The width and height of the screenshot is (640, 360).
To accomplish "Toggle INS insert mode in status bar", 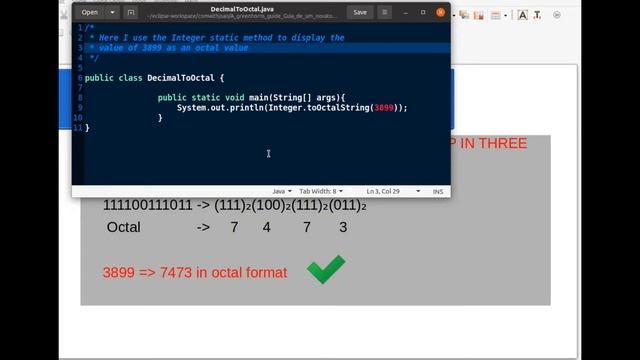I will (x=438, y=191).
